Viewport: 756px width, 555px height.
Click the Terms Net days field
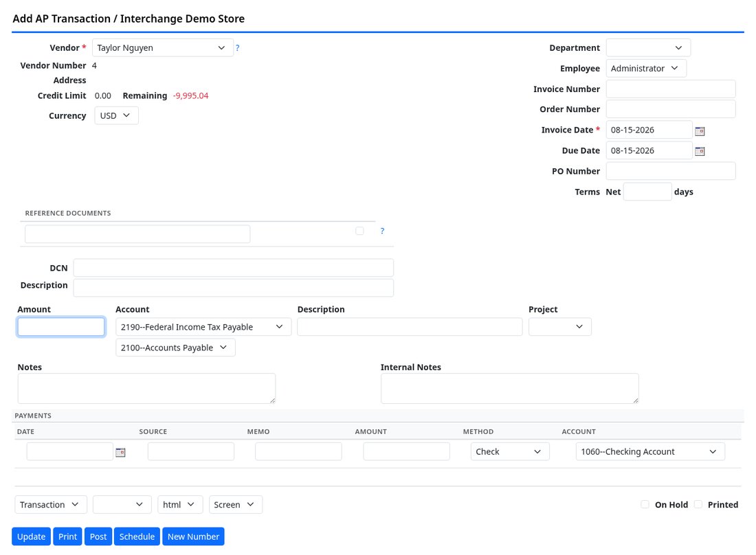pyautogui.click(x=647, y=192)
